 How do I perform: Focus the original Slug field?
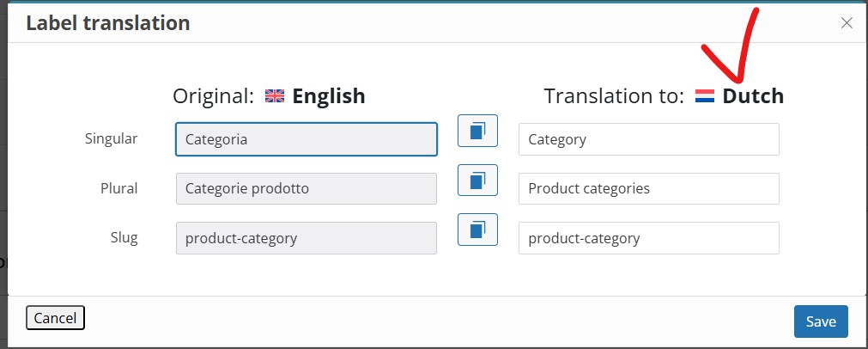pyautogui.click(x=307, y=238)
